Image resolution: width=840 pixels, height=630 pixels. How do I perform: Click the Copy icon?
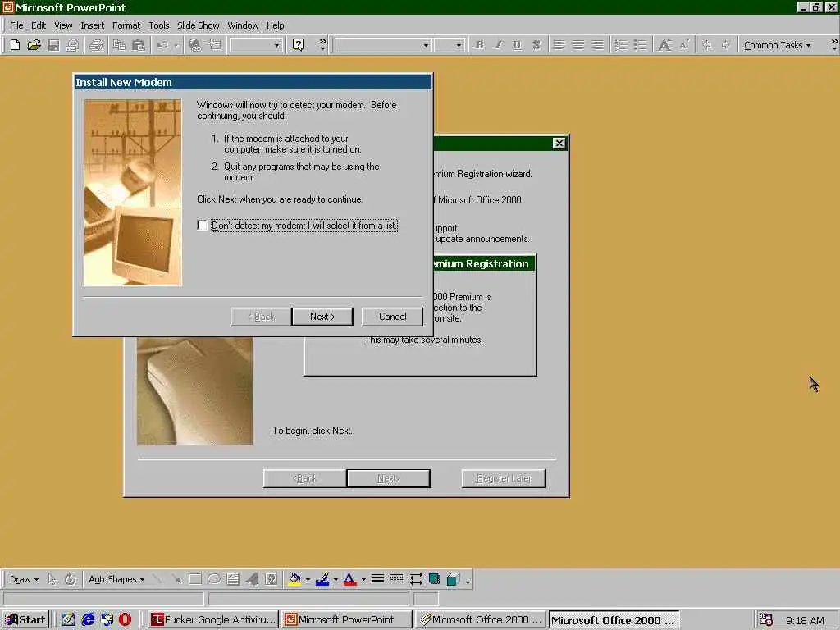coord(119,45)
